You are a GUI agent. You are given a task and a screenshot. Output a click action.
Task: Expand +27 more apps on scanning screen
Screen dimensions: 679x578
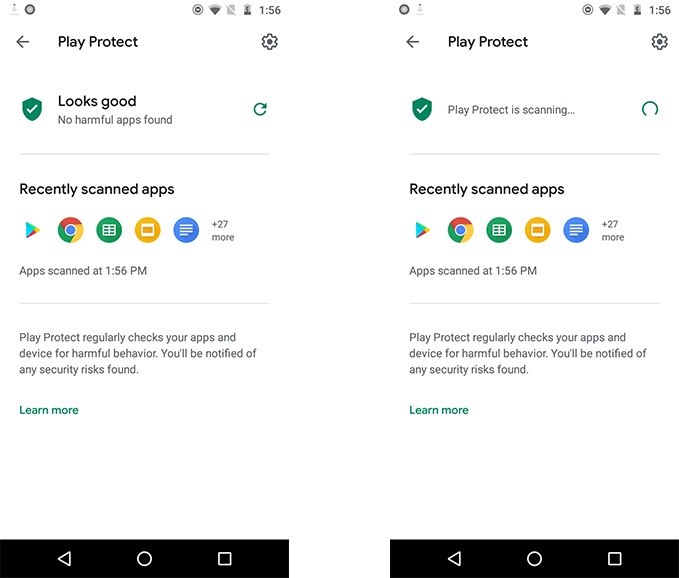(613, 231)
